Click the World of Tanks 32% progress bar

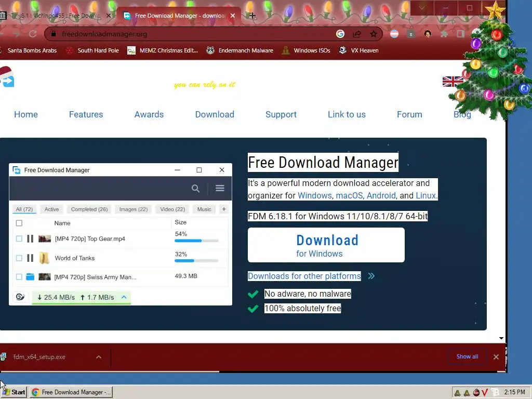196,261
